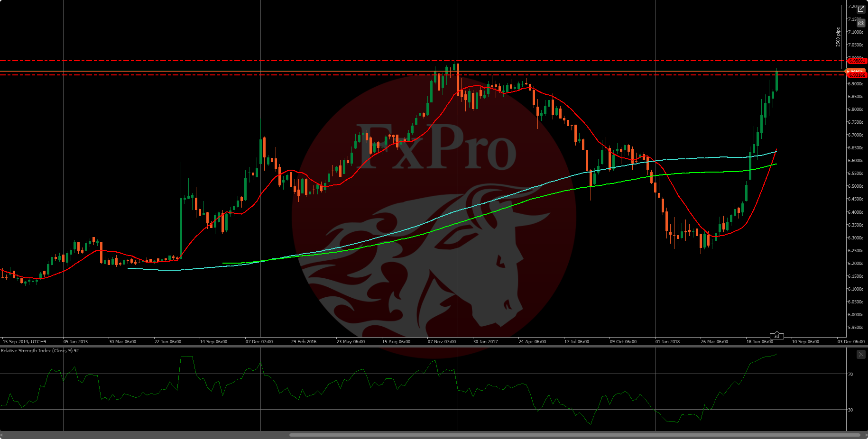Click the 01 Jan 2018 date label

click(667, 341)
